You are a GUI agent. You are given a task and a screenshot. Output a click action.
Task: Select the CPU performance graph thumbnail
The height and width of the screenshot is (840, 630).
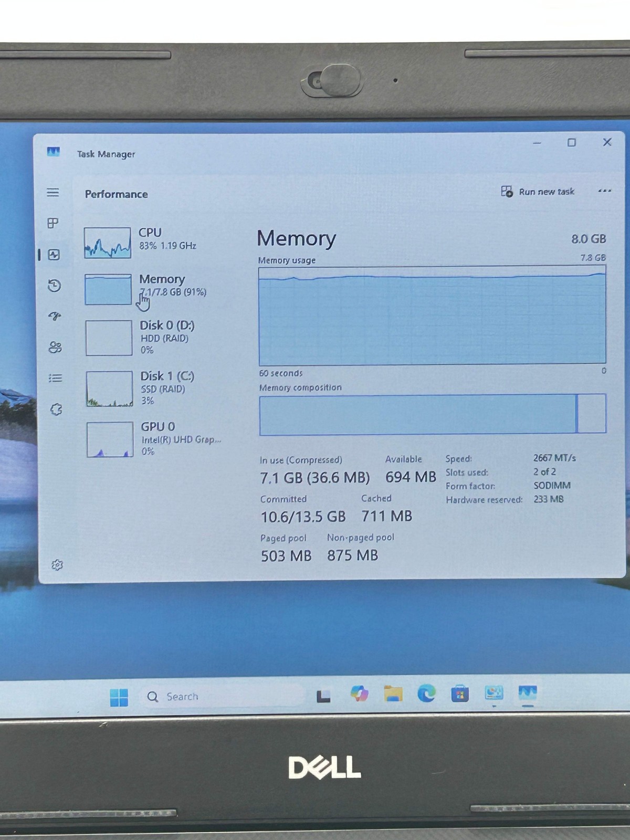click(108, 243)
